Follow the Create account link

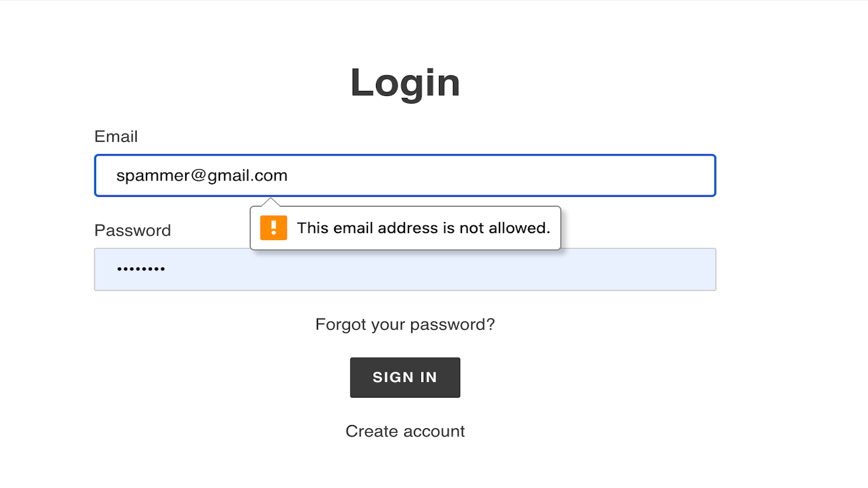point(405,431)
